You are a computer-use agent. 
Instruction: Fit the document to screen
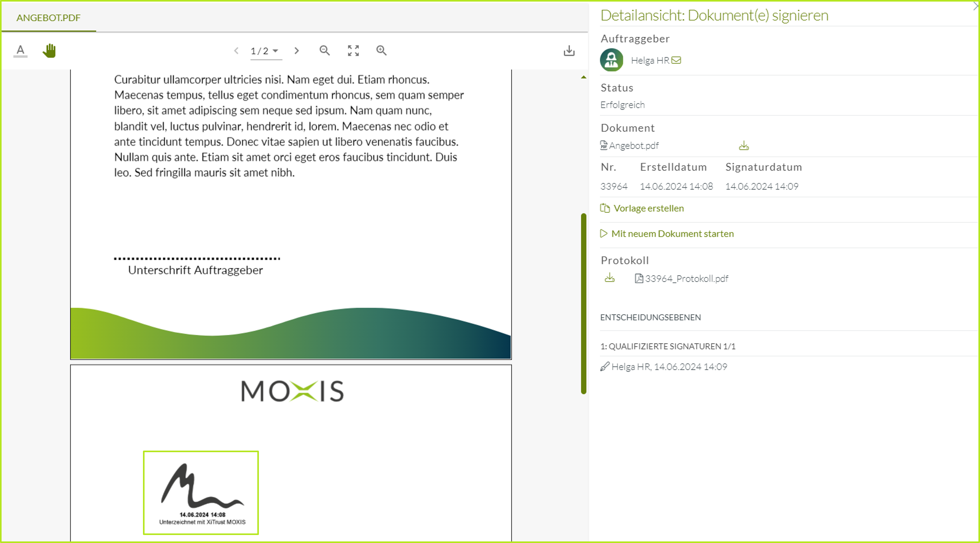[x=353, y=51]
